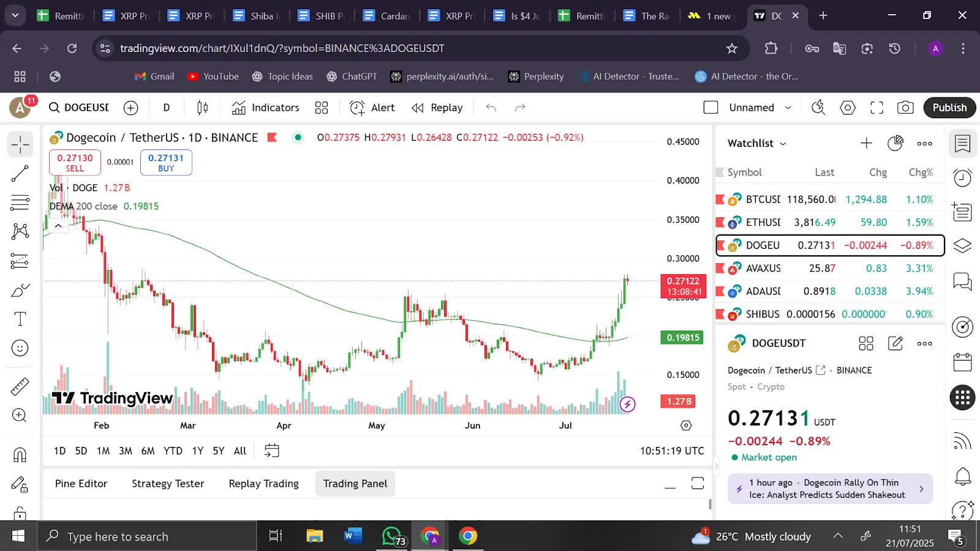Open symbol search DOGEUSDT
Image resolution: width=980 pixels, height=551 pixels.
click(79, 108)
